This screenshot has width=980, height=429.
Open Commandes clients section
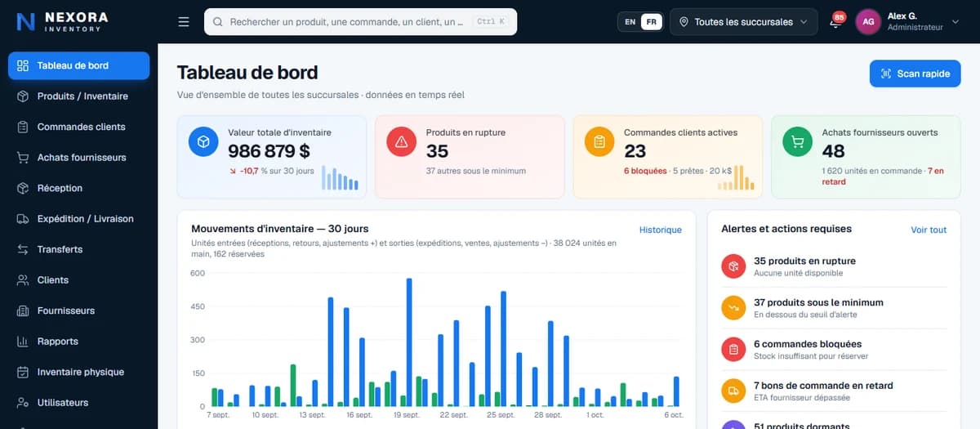[x=78, y=127]
